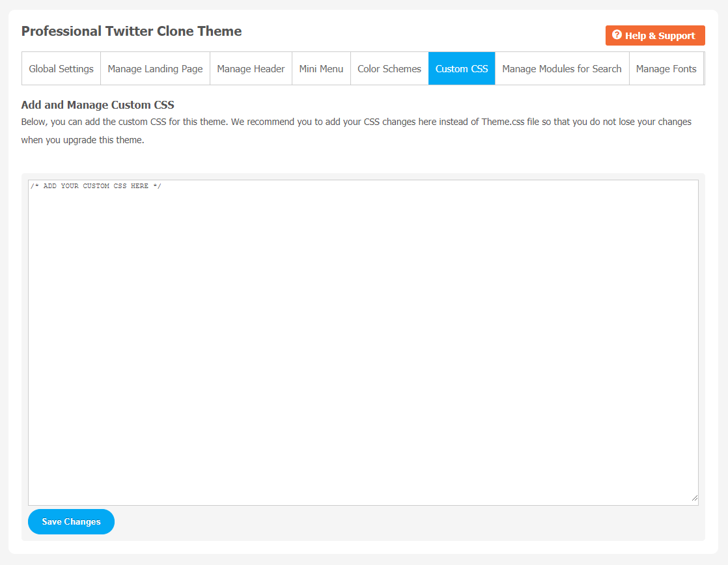The width and height of the screenshot is (728, 565).
Task: Select the Custom CSS tab
Action: [462, 69]
